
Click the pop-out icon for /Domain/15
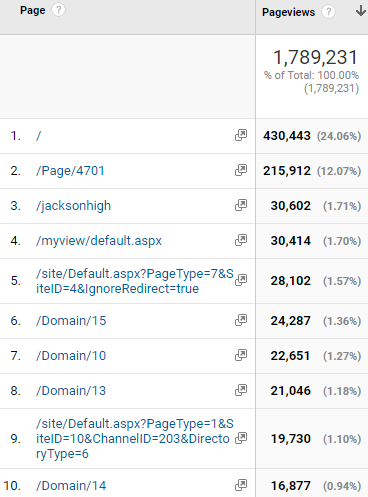tap(241, 320)
